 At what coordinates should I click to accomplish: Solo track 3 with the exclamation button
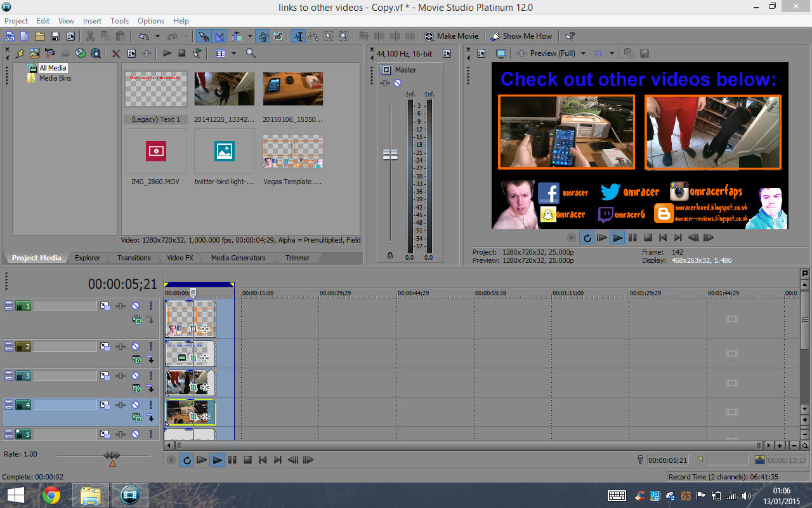pos(151,376)
